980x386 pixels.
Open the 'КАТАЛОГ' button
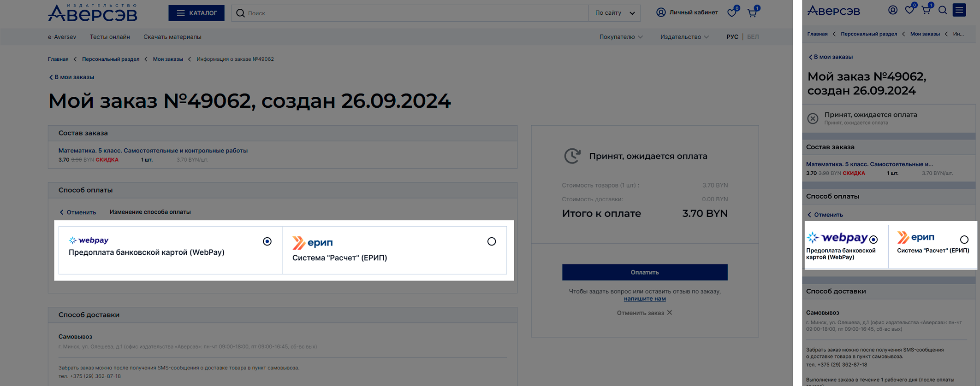tap(196, 13)
